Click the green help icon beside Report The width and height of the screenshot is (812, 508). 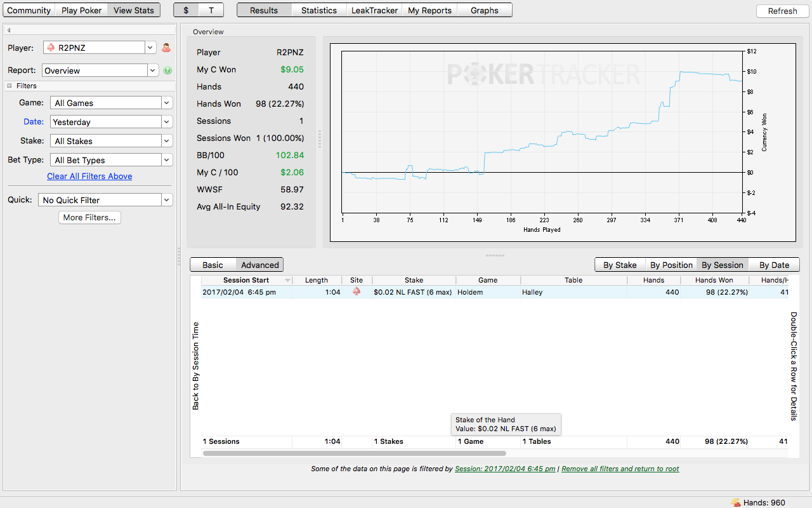click(167, 70)
